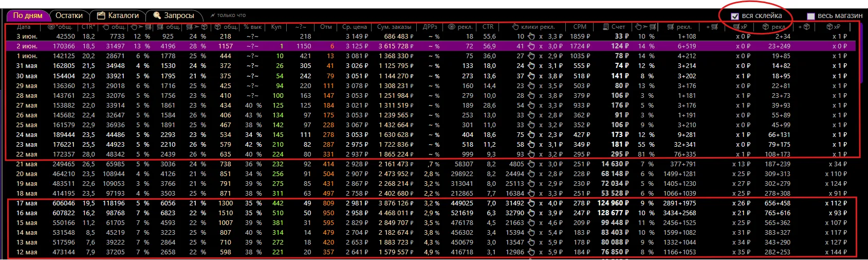
Task: Select the «31 мая» date cell
Action: tap(26, 66)
